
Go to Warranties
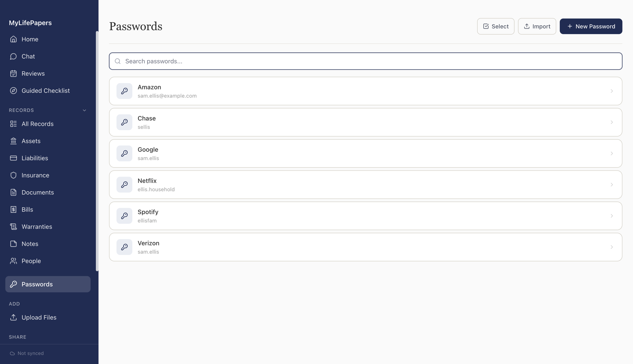(x=48, y=227)
